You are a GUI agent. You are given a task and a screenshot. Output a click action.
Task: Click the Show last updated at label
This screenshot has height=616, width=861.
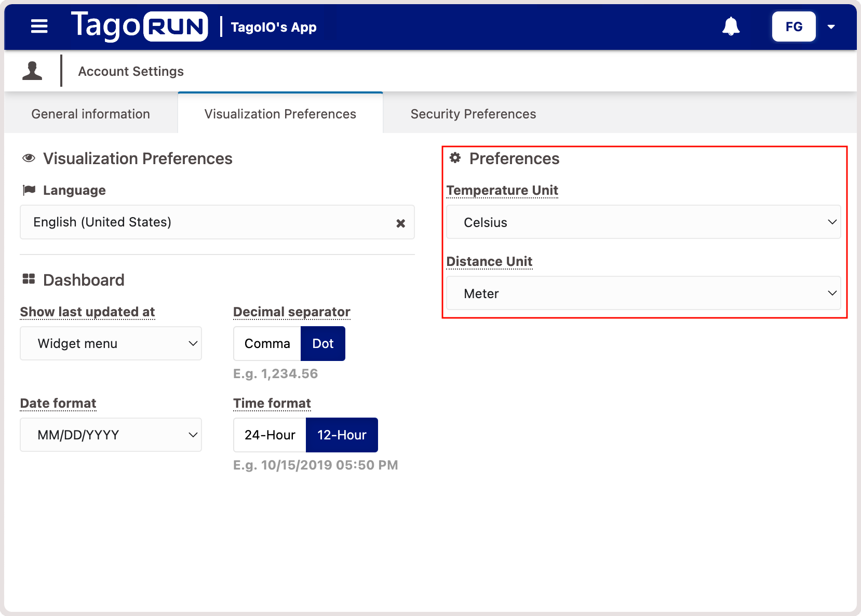tap(87, 312)
